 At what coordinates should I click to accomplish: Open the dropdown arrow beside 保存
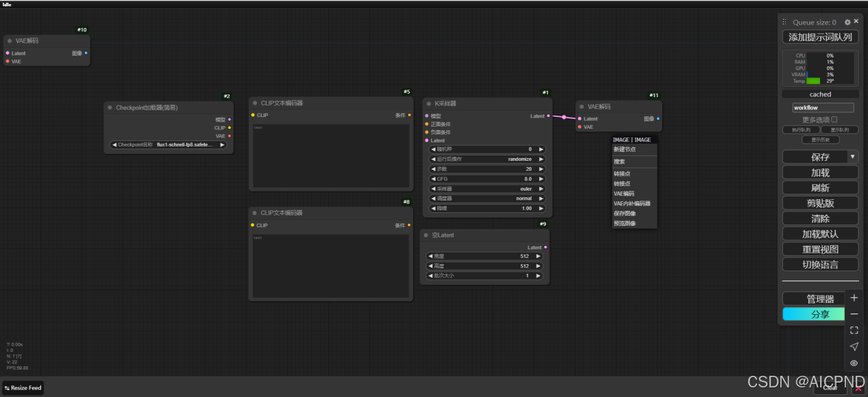853,157
